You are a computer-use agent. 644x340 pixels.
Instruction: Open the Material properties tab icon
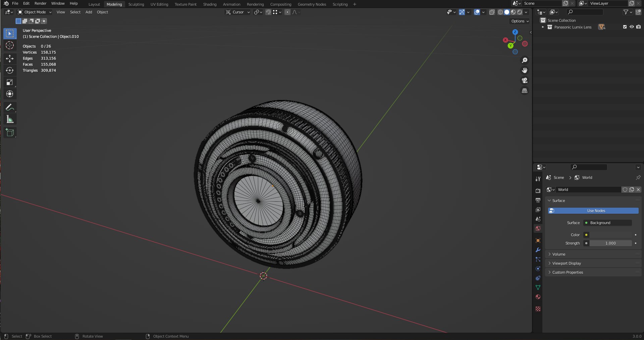[x=538, y=297]
